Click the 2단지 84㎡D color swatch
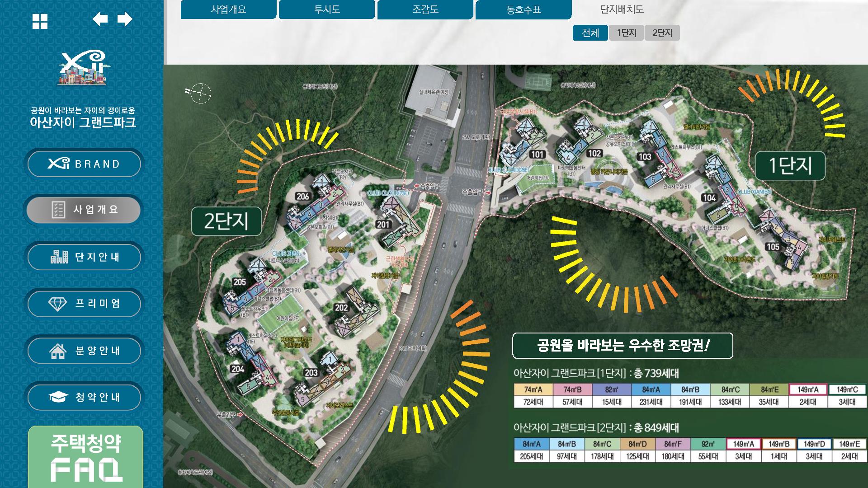Image resolution: width=868 pixels, height=488 pixels. [637, 444]
